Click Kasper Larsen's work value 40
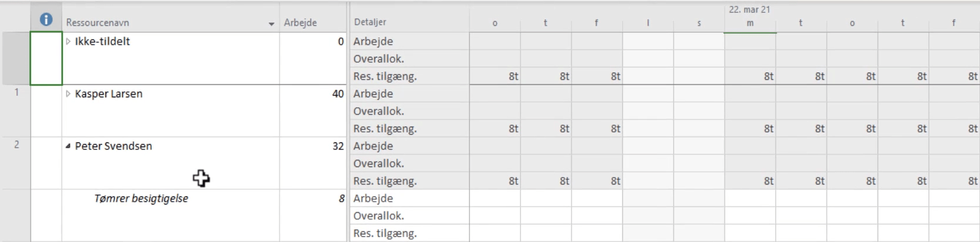Image resolution: width=980 pixels, height=242 pixels. 338,94
